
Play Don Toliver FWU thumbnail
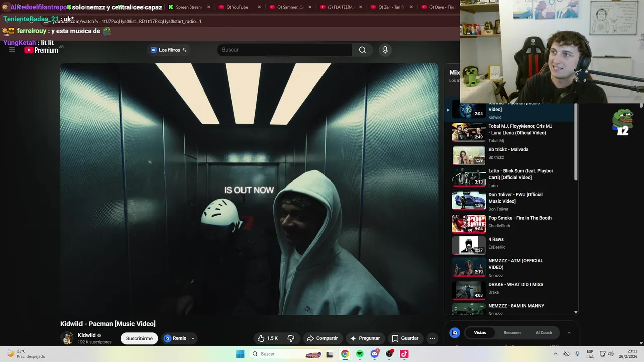pos(468,200)
